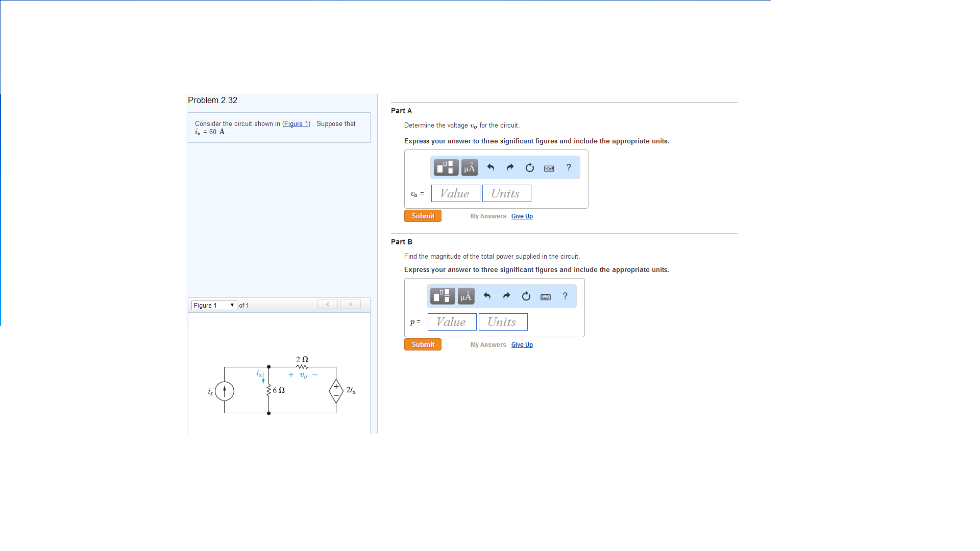The image size is (980, 551).
Task: Click the Part B heading
Action: point(402,242)
